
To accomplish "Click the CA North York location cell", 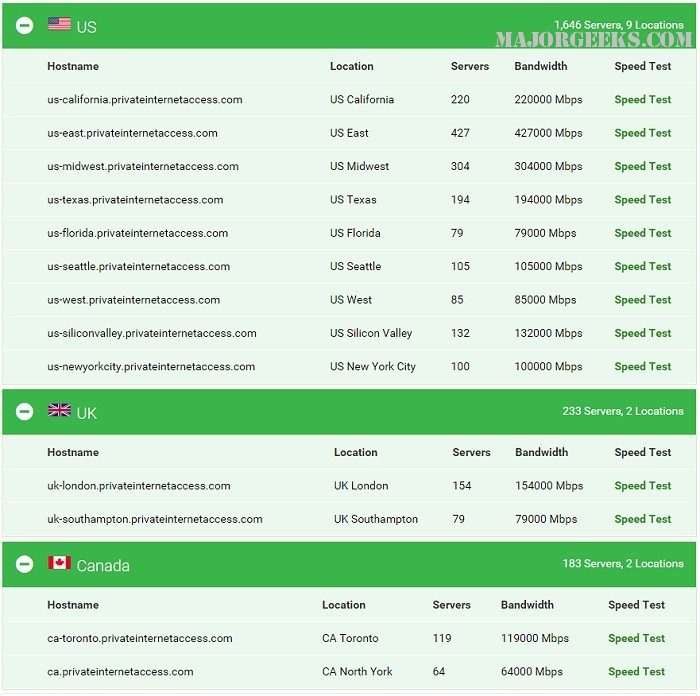I will [x=357, y=671].
